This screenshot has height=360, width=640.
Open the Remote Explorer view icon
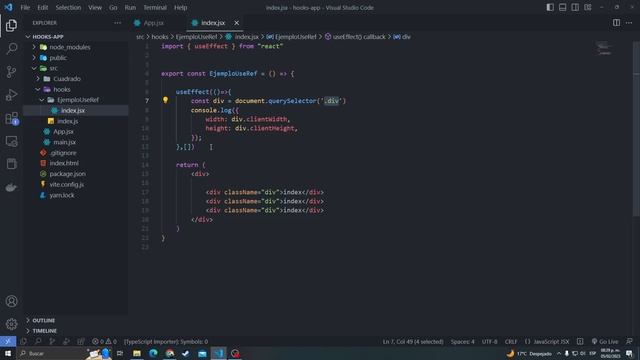pyautogui.click(x=11, y=141)
